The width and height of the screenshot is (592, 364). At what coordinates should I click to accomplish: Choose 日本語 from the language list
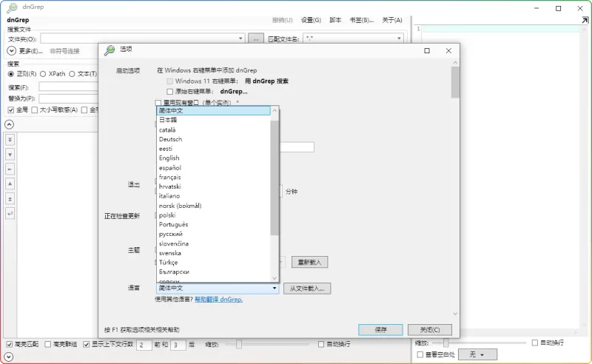[213, 120]
